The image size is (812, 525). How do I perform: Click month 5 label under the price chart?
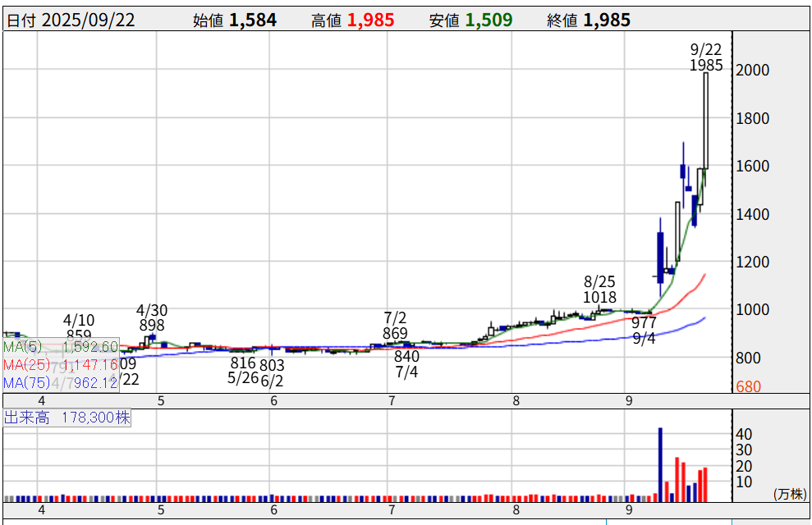[161, 401]
